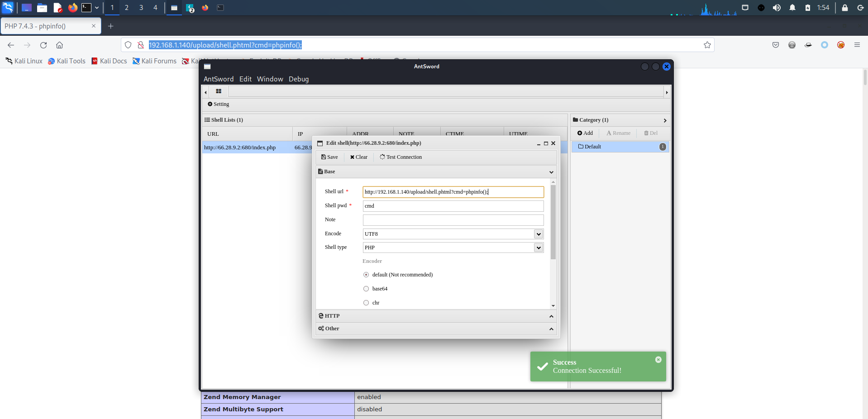This screenshot has height=419, width=868.
Task: Open the file manager from the panel
Action: [42, 8]
